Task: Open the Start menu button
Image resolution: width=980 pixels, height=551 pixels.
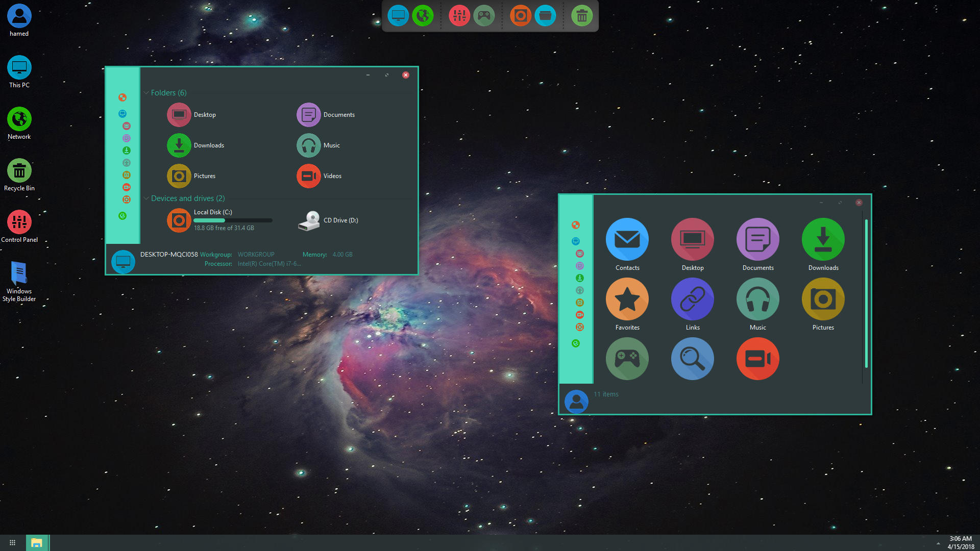Action: pos(12,543)
